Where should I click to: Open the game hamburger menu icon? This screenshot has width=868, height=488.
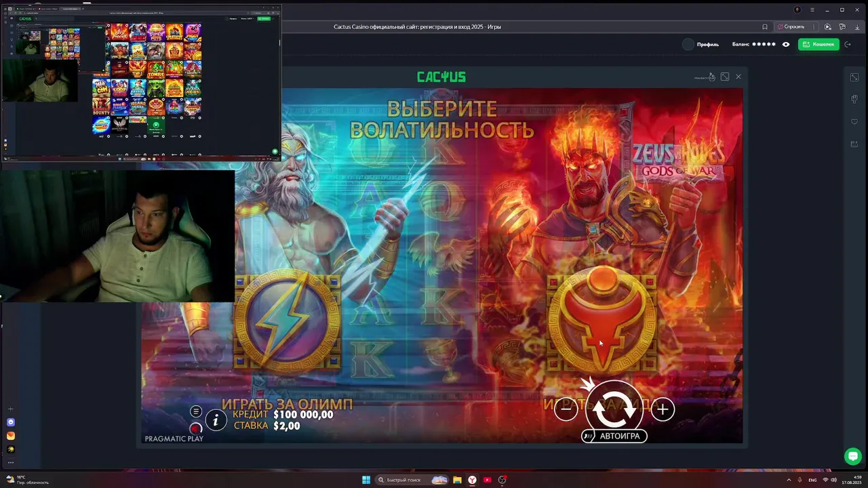tap(196, 411)
